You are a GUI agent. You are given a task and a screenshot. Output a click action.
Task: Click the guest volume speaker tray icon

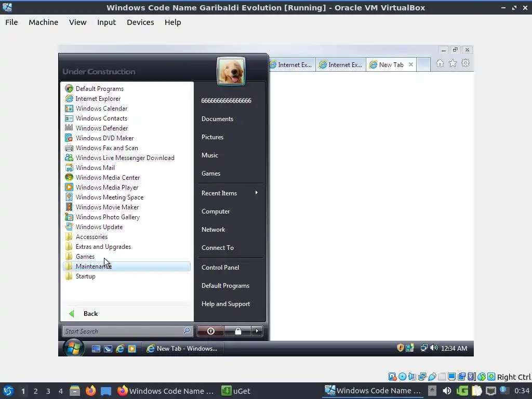click(x=434, y=348)
